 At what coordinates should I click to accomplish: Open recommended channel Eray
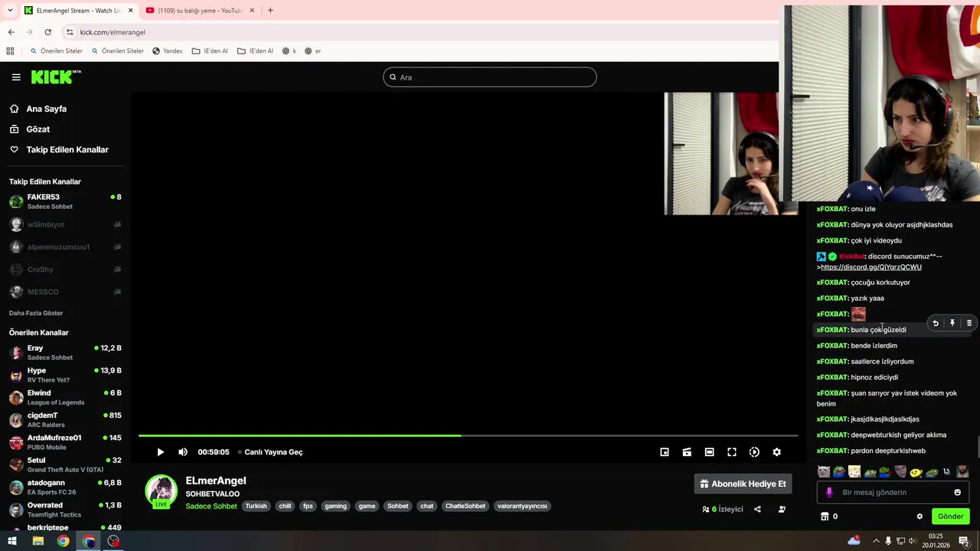pyautogui.click(x=65, y=353)
